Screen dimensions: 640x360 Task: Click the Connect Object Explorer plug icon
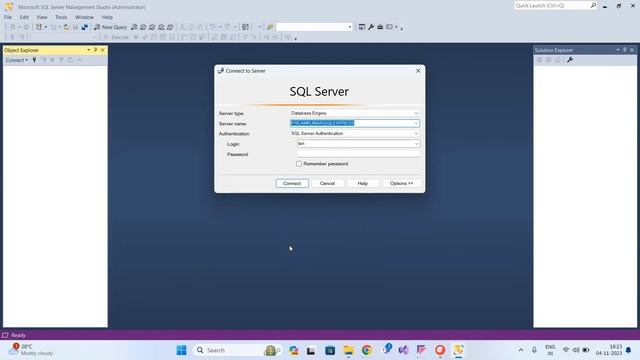point(34,60)
